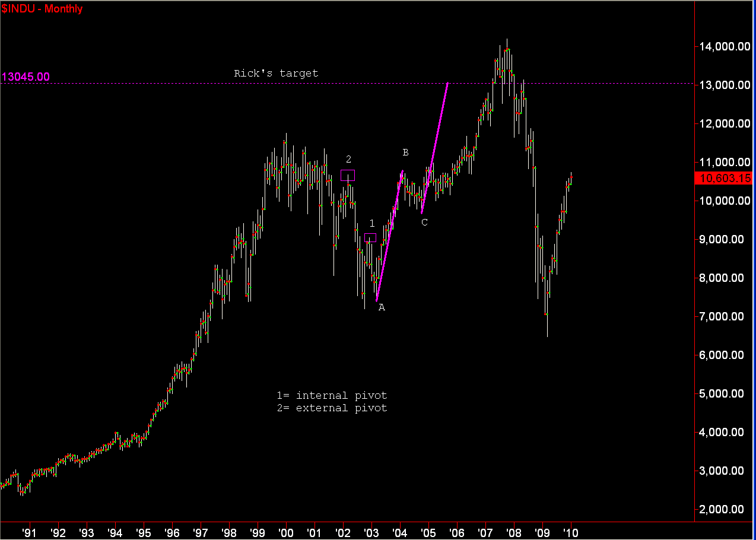The image size is (756, 540).
Task: Click the '10 year label on time axis
Action: coord(571,532)
